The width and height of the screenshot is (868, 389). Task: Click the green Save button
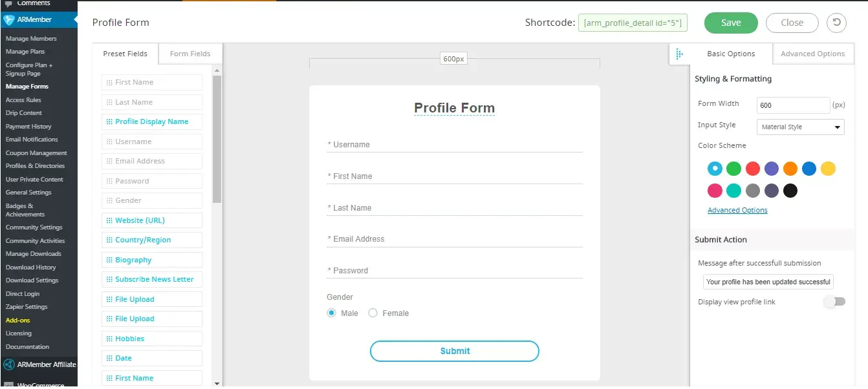[731, 23]
